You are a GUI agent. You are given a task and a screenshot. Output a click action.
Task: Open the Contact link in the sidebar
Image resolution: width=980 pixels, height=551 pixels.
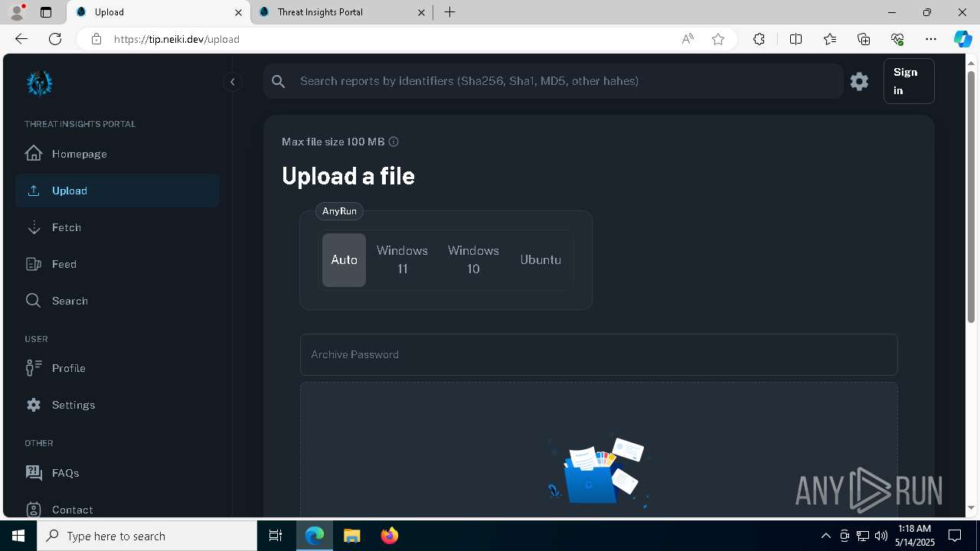117,510
